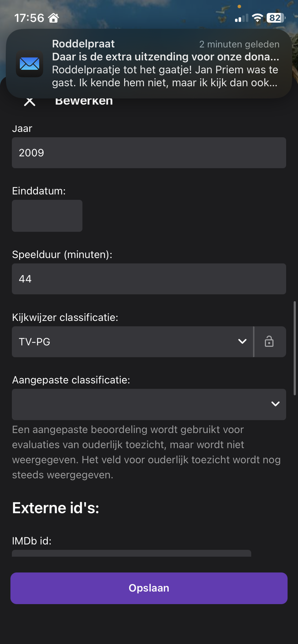The height and width of the screenshot is (644, 298).
Task: Tap notification text about Jan Priem
Action: [x=165, y=76]
